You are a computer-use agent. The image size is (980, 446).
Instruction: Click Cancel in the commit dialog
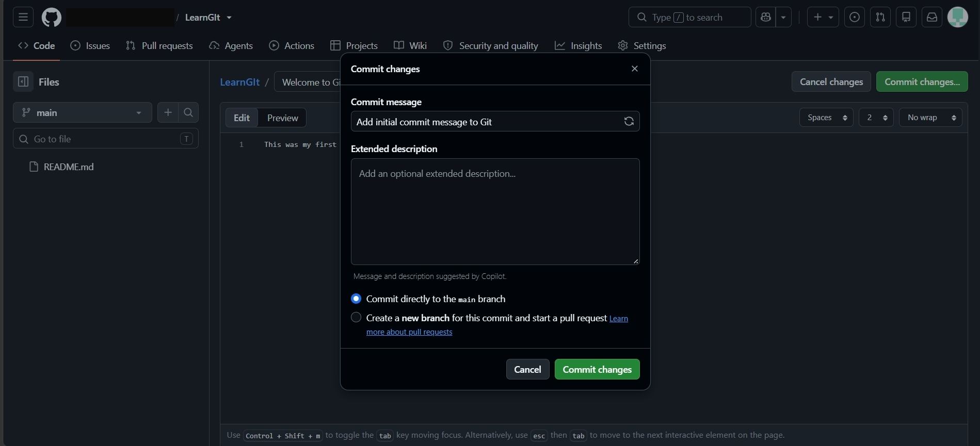click(527, 369)
